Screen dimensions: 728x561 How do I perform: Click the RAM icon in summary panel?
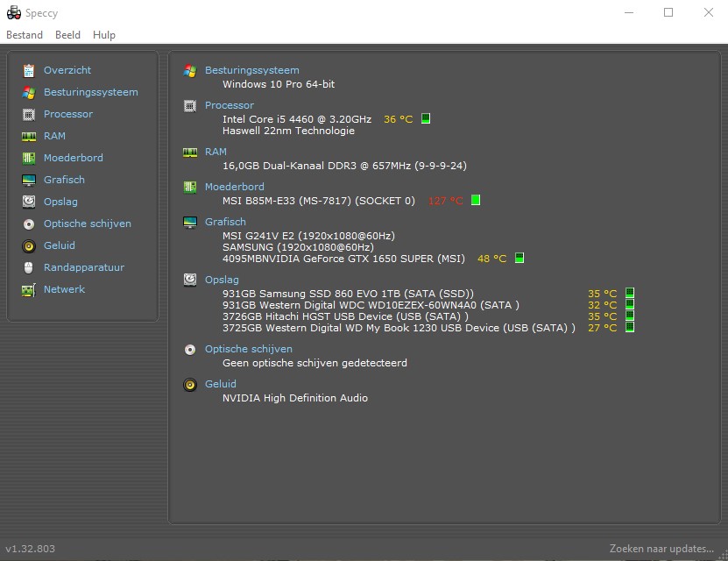click(x=190, y=153)
